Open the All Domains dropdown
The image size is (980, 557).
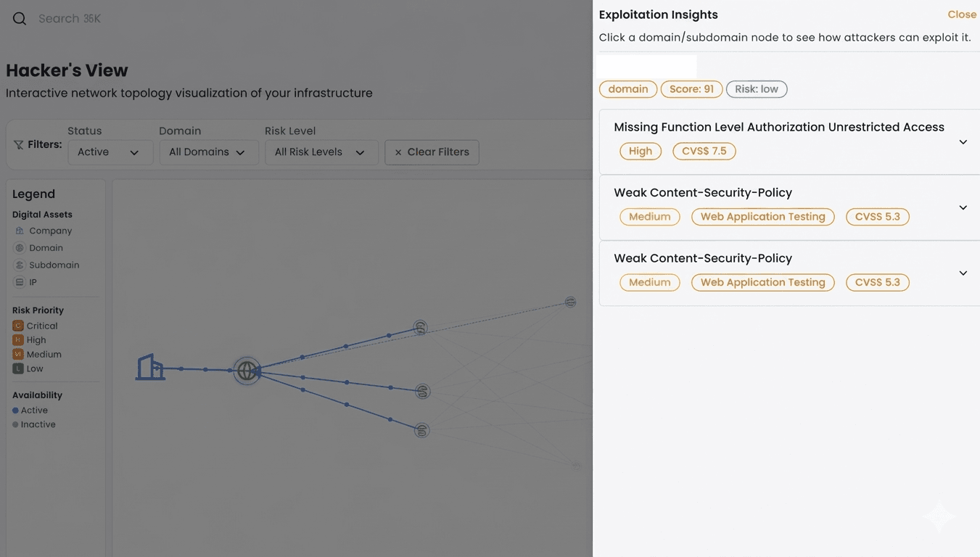[x=208, y=152]
